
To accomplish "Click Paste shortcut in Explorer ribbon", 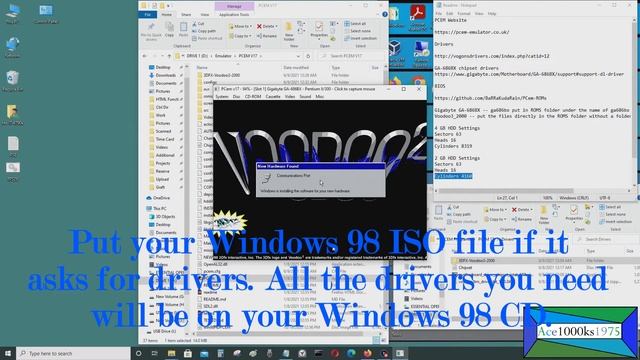I will click(x=207, y=38).
